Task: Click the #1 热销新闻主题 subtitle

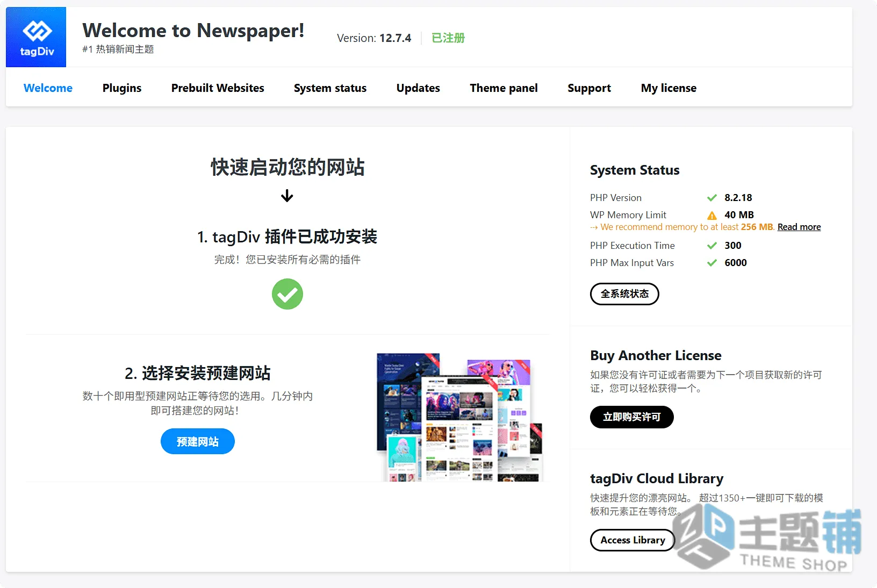Action: pos(118,49)
